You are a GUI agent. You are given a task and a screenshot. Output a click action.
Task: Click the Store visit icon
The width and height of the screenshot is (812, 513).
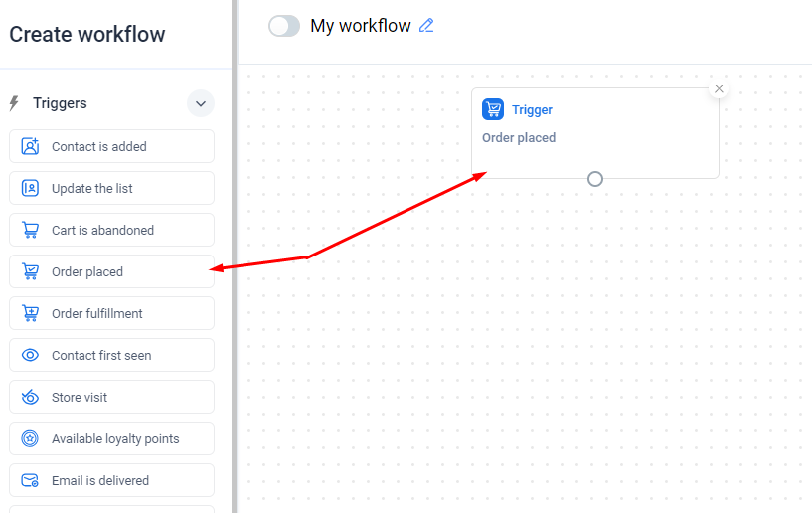(30, 397)
